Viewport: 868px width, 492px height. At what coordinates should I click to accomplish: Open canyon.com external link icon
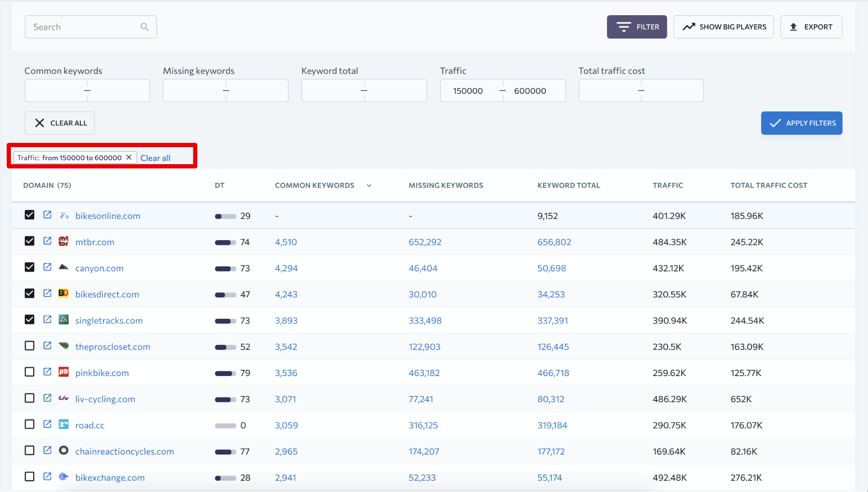(47, 267)
